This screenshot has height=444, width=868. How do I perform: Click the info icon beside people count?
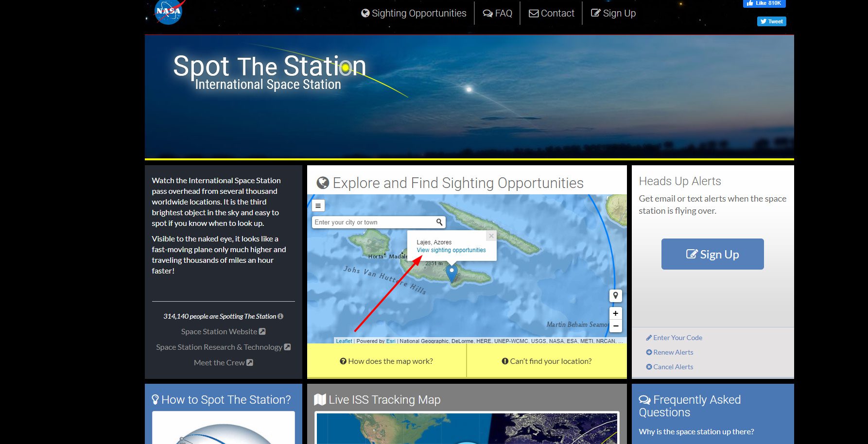click(x=280, y=316)
